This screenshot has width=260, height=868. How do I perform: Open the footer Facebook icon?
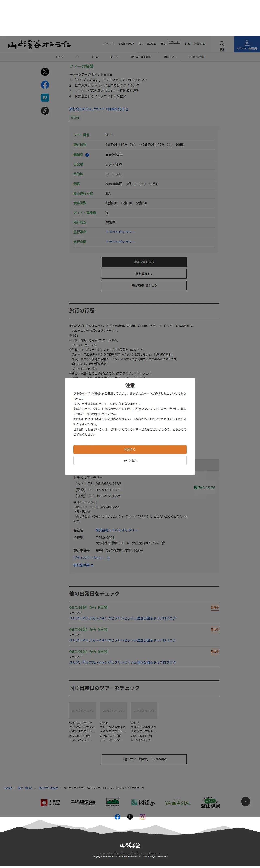coord(117,817)
